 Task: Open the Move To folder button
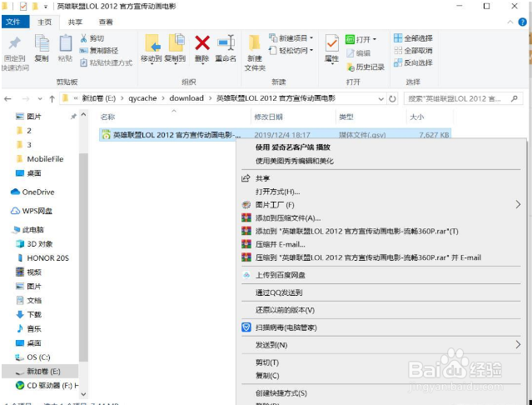click(x=151, y=49)
